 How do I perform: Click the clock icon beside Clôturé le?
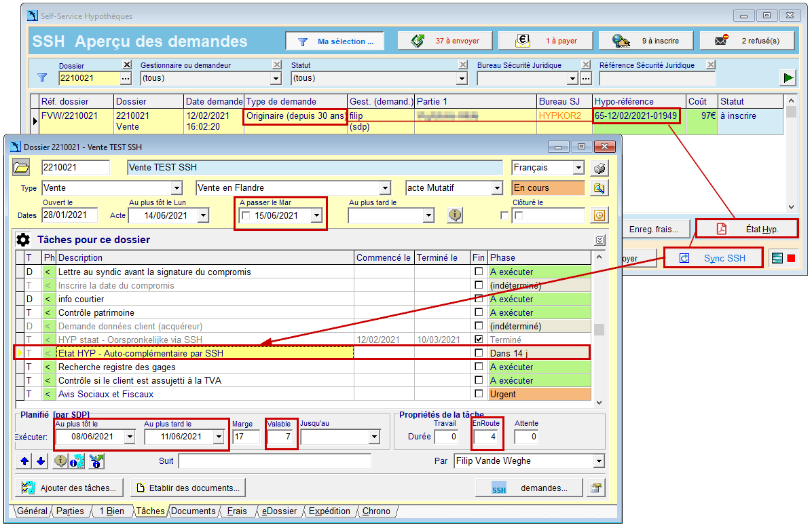(x=599, y=215)
